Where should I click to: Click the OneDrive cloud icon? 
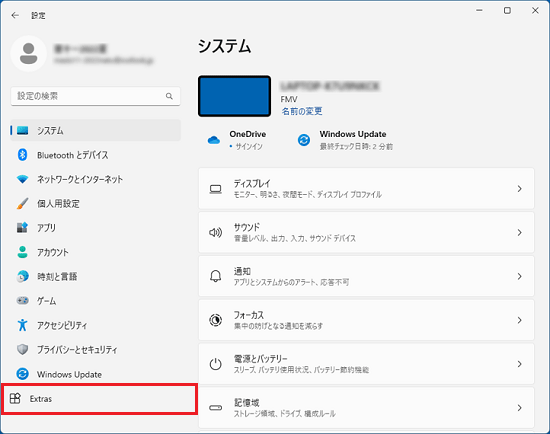214,140
